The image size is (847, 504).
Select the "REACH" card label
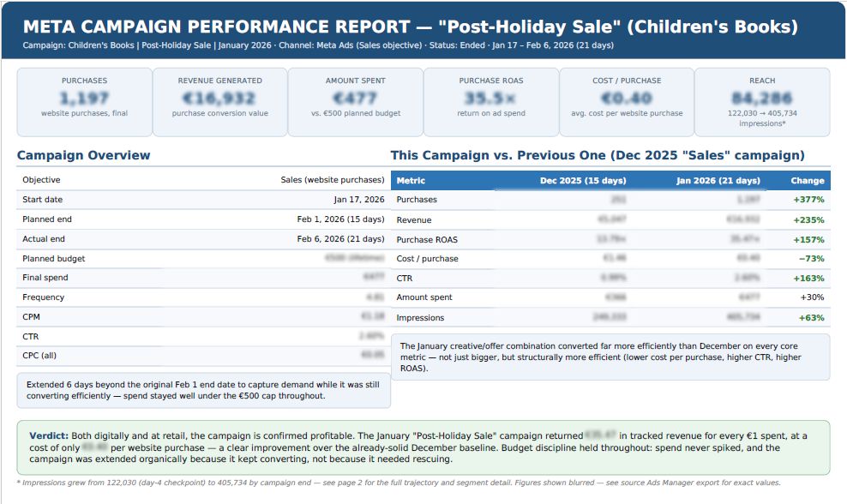coord(762,81)
